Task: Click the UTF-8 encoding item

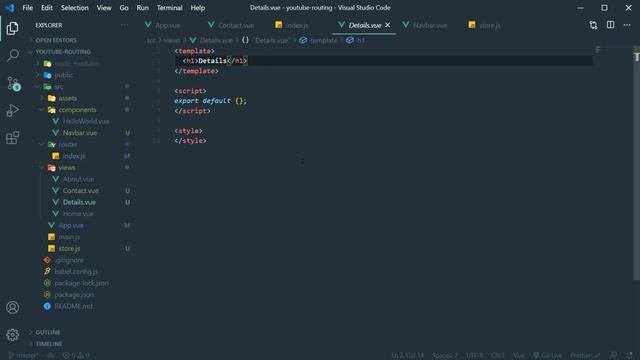Action: coord(474,356)
